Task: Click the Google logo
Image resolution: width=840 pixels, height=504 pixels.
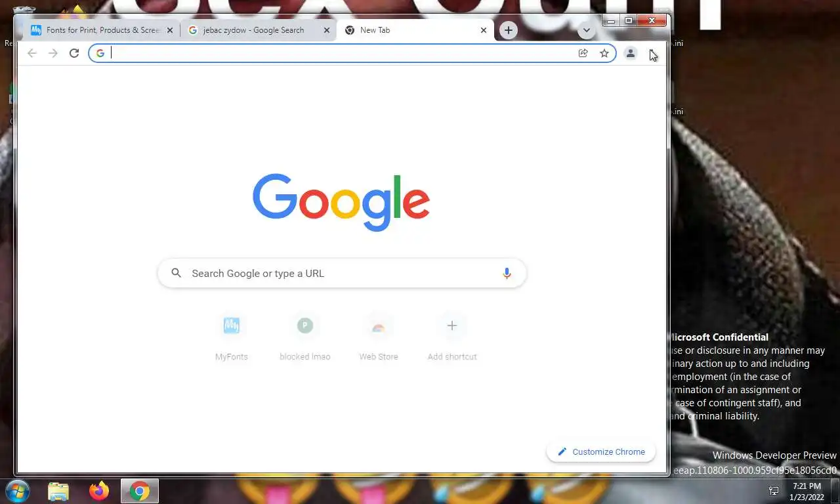Action: [x=341, y=201]
